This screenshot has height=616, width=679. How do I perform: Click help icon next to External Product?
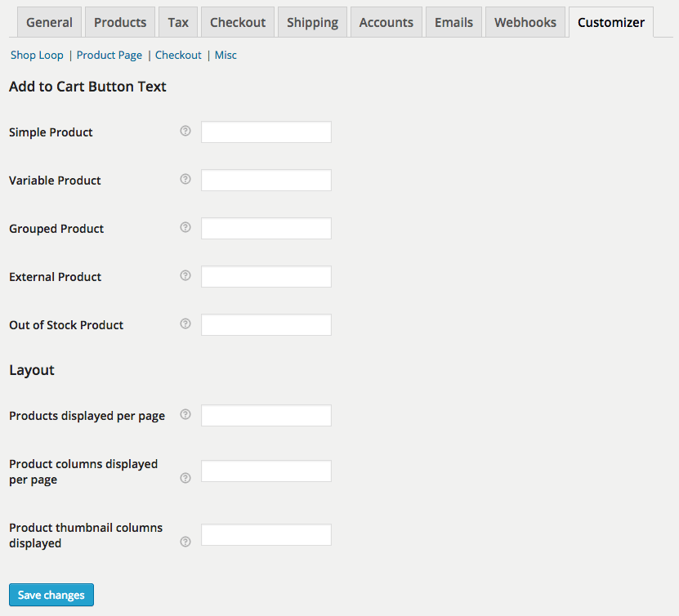point(185,275)
